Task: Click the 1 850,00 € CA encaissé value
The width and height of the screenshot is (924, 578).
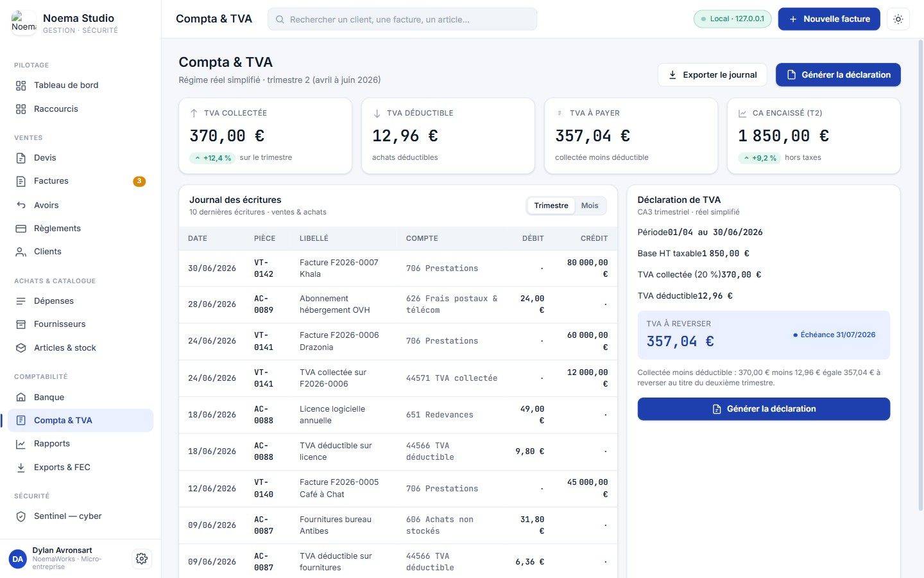Action: (783, 136)
